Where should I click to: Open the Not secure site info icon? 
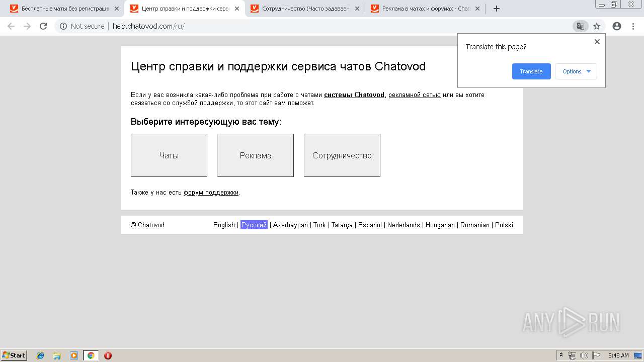click(63, 26)
